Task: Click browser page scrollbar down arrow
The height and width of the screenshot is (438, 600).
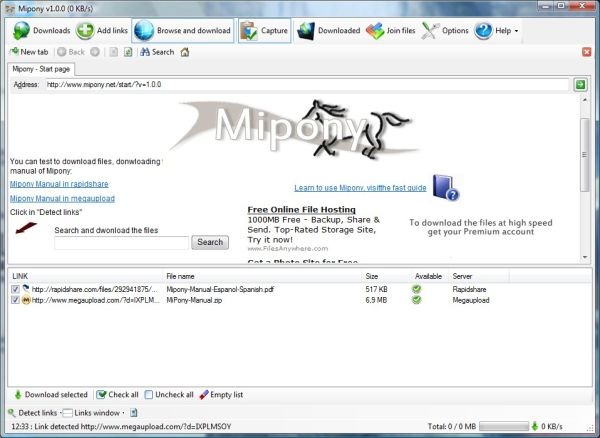Action: point(585,257)
